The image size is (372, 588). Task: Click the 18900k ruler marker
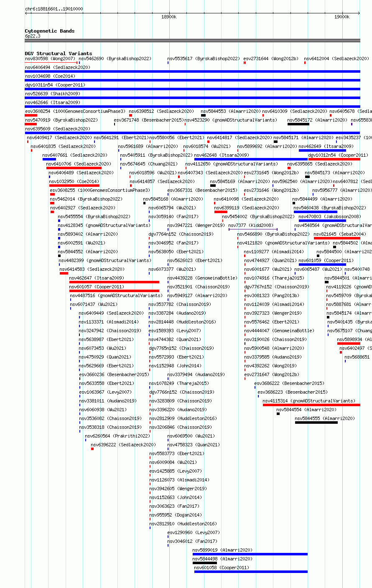tap(169, 17)
